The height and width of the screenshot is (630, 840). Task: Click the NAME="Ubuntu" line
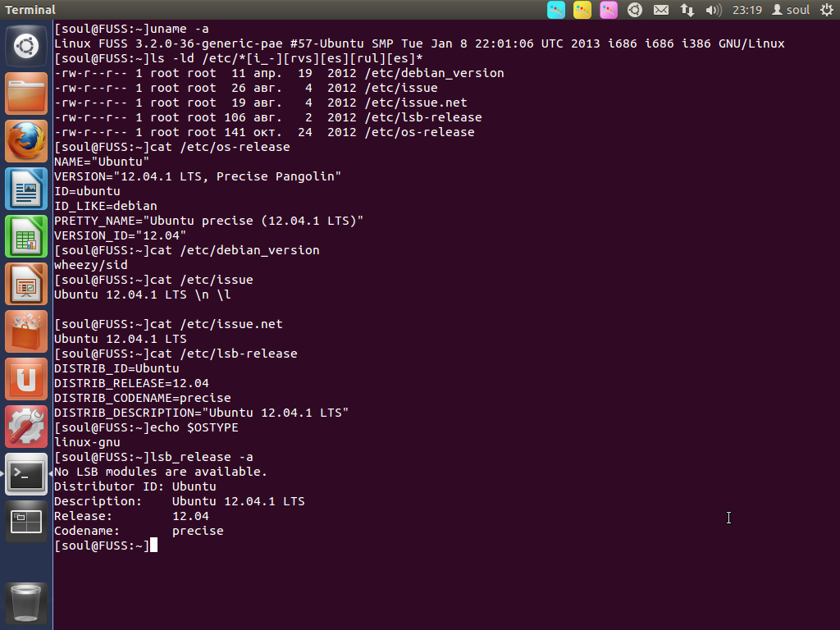102,162
